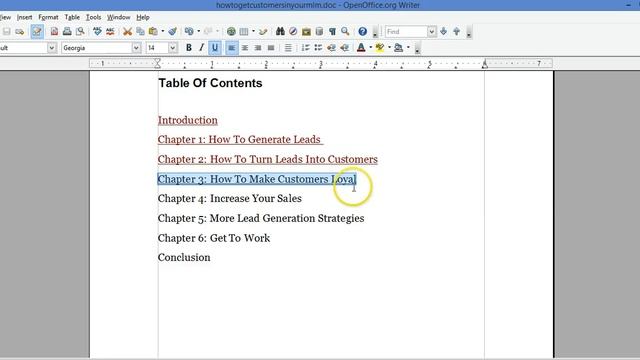
Task: Click Chapter 4: Increase Your Sales text
Action: coord(230,198)
